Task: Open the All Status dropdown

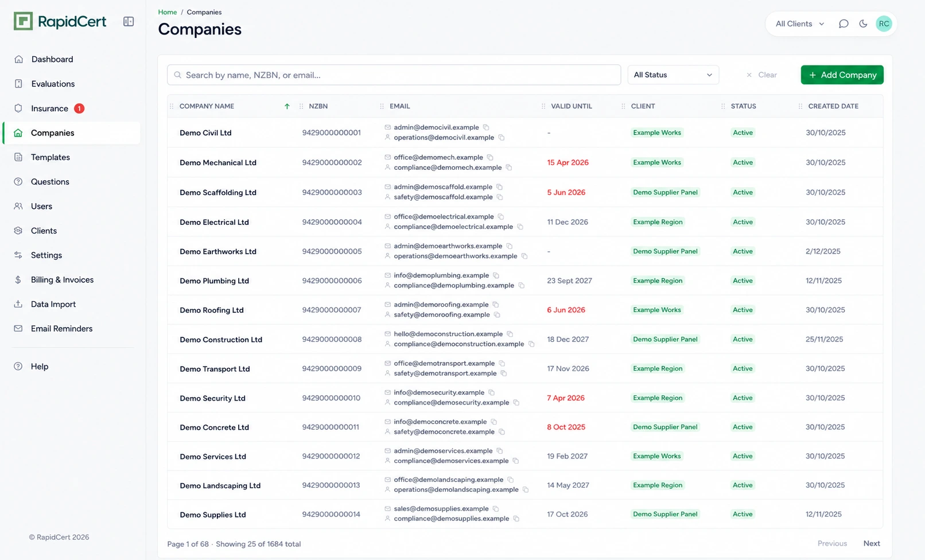Action: [673, 75]
